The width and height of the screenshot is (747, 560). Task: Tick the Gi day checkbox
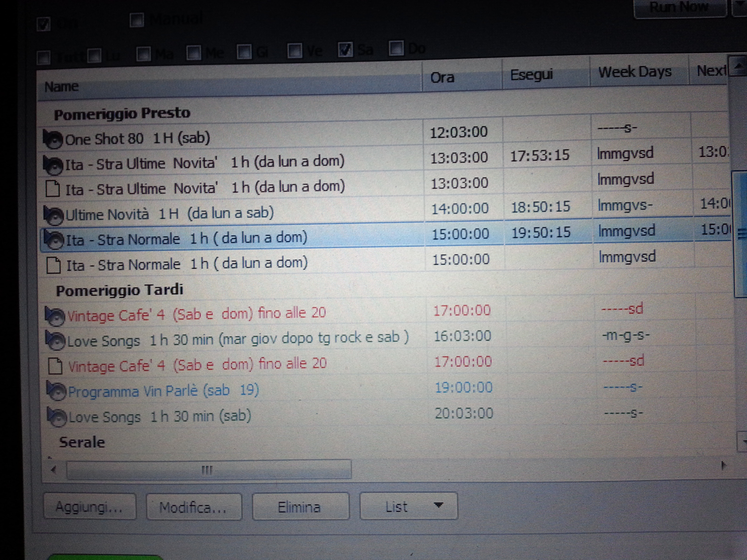(244, 52)
